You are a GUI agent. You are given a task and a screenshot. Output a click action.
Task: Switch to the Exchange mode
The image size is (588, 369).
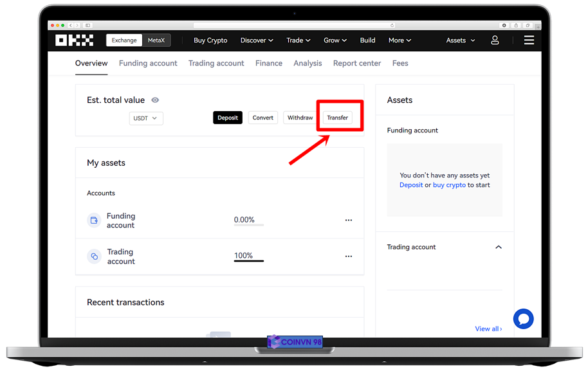(124, 40)
